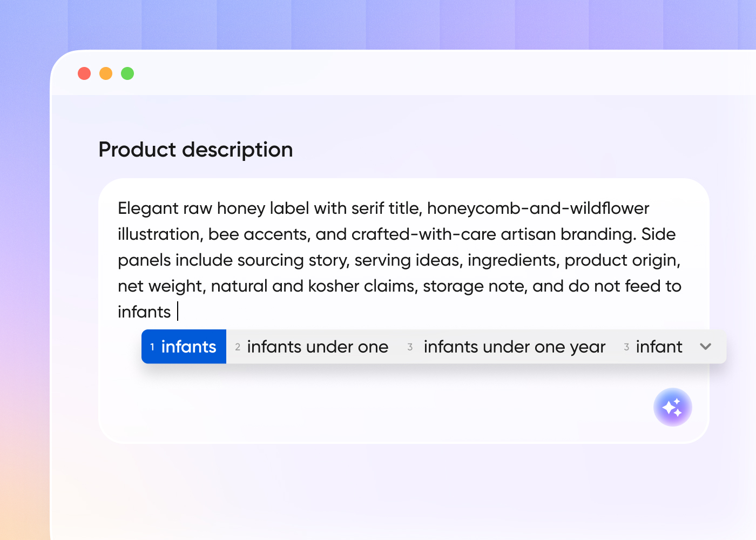This screenshot has height=540, width=756.
Task: Click the green traffic light dot
Action: pos(127,73)
